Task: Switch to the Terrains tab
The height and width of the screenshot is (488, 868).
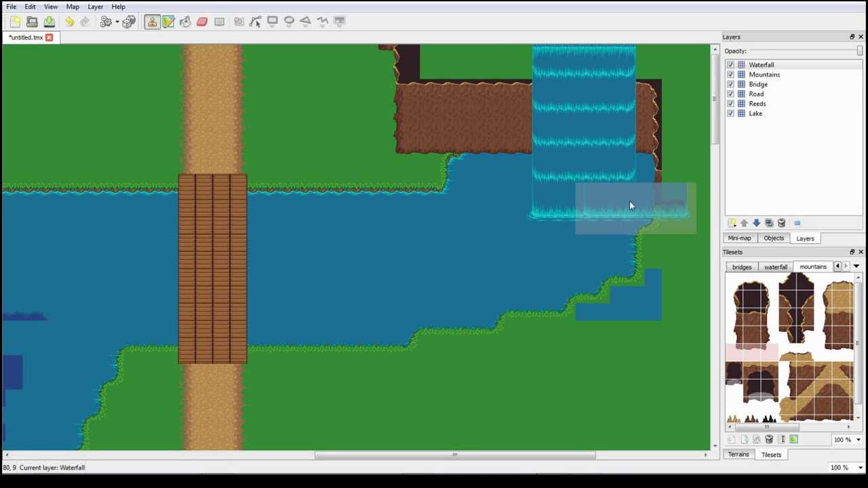Action: [x=738, y=455]
